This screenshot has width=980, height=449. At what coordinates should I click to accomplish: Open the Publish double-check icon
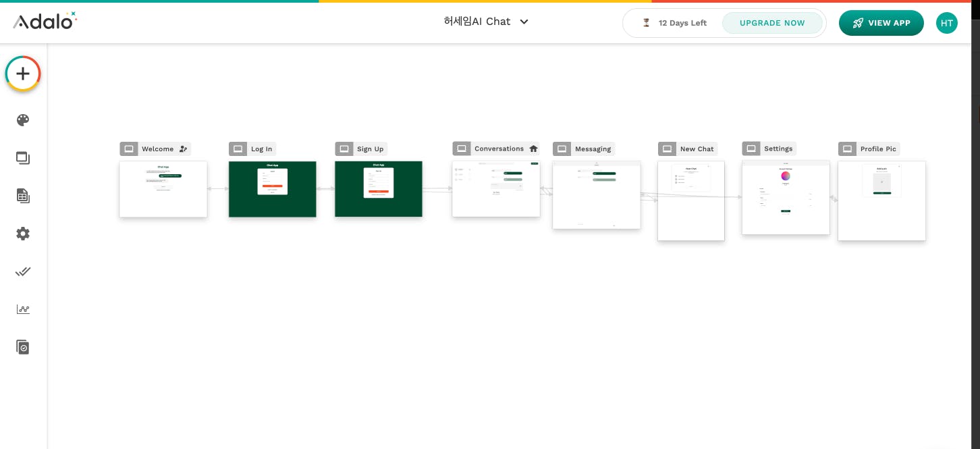pyautogui.click(x=23, y=271)
